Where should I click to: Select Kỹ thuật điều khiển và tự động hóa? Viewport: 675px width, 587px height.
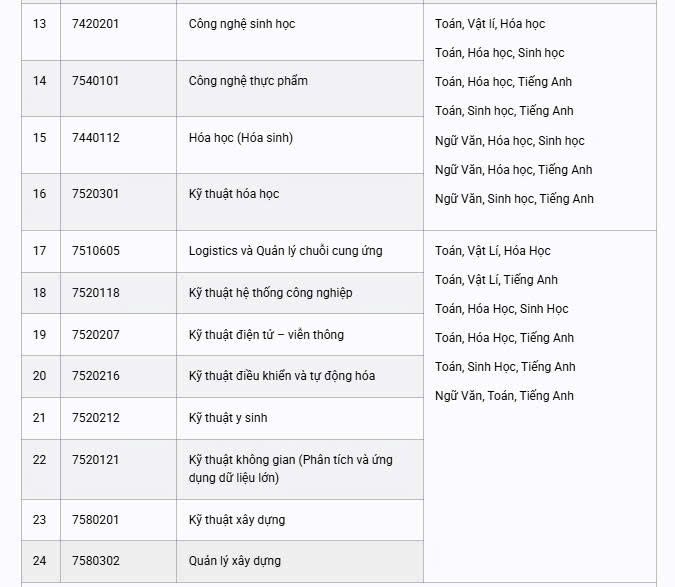pyautogui.click(x=282, y=376)
